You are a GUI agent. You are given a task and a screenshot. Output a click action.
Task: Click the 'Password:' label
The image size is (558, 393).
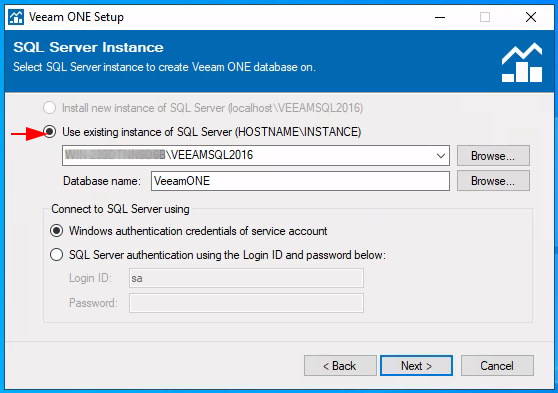(93, 303)
